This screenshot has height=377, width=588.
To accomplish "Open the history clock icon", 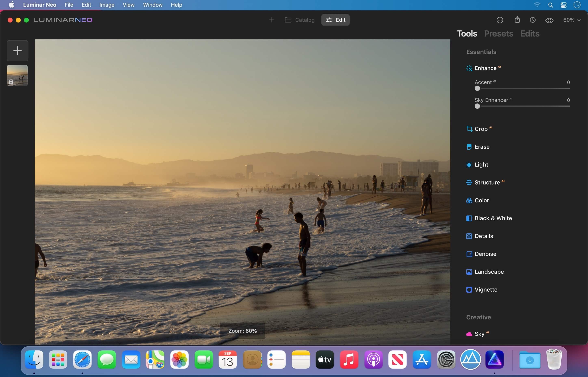I will pos(533,20).
